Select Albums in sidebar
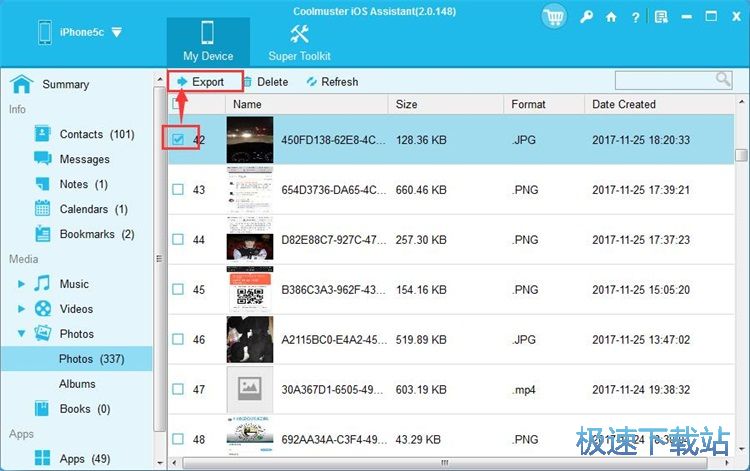The height and width of the screenshot is (471, 750). [x=77, y=383]
